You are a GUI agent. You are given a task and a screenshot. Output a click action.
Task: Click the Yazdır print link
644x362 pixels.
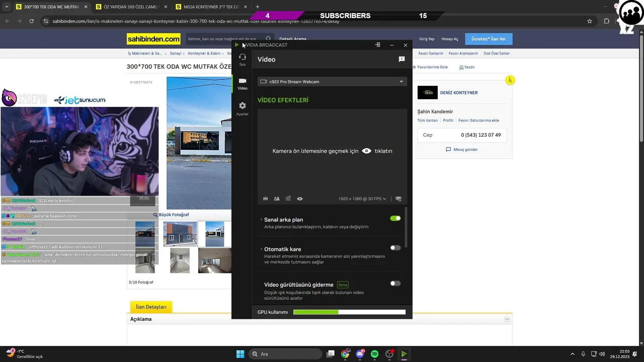pos(467,67)
